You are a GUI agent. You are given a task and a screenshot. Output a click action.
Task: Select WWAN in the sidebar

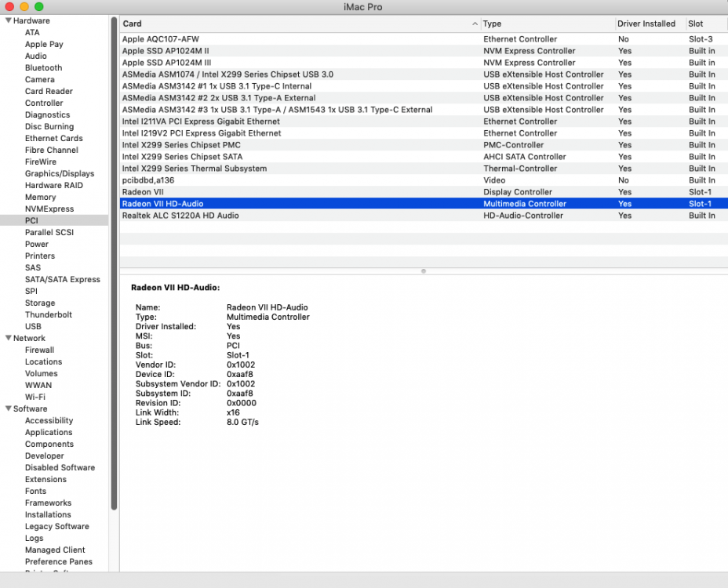click(38, 385)
